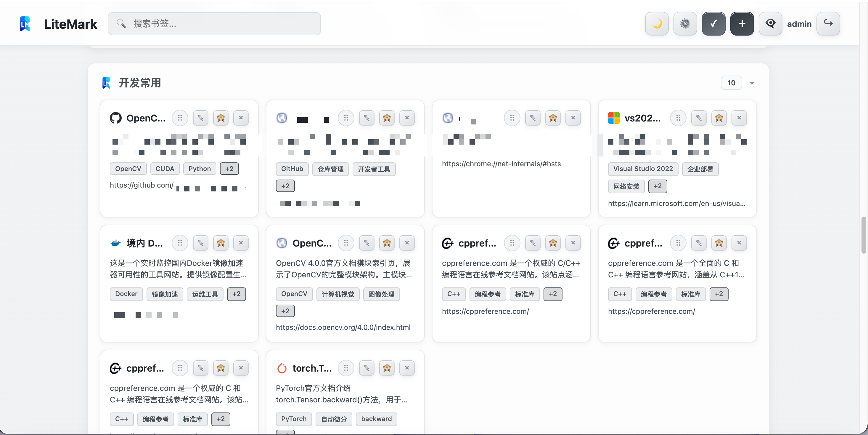Delete the net-internals bookmark card

coord(573,118)
